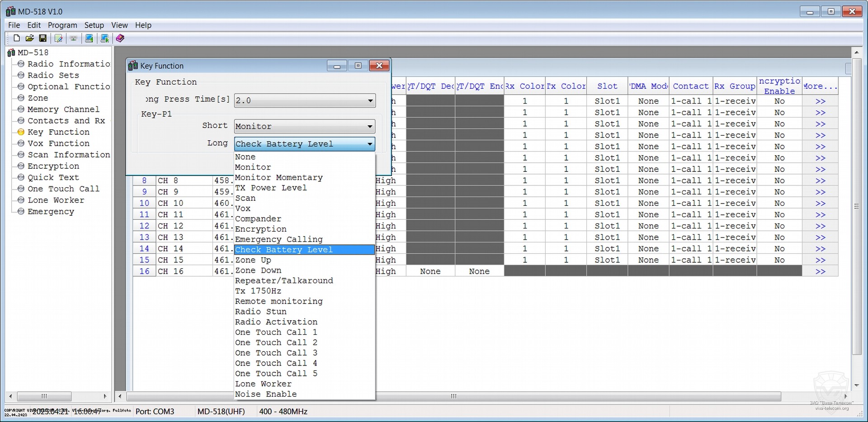The width and height of the screenshot is (868, 422).
Task: Click the write-to-radio icon with right arrow
Action: 104,38
